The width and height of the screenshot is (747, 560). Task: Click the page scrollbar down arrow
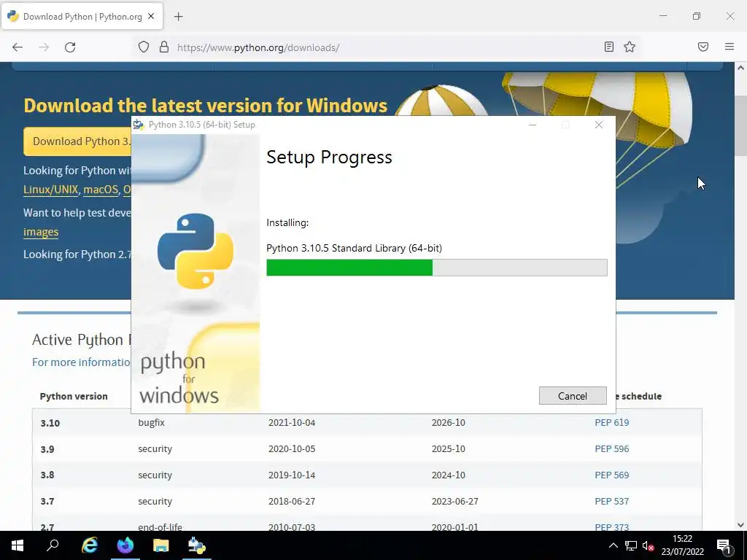click(740, 525)
